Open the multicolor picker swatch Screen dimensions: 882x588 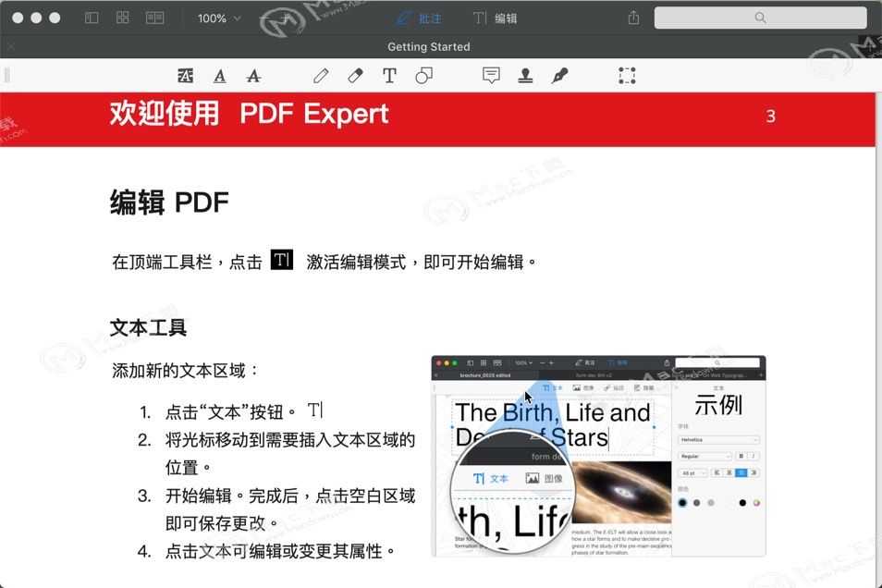[x=756, y=502]
